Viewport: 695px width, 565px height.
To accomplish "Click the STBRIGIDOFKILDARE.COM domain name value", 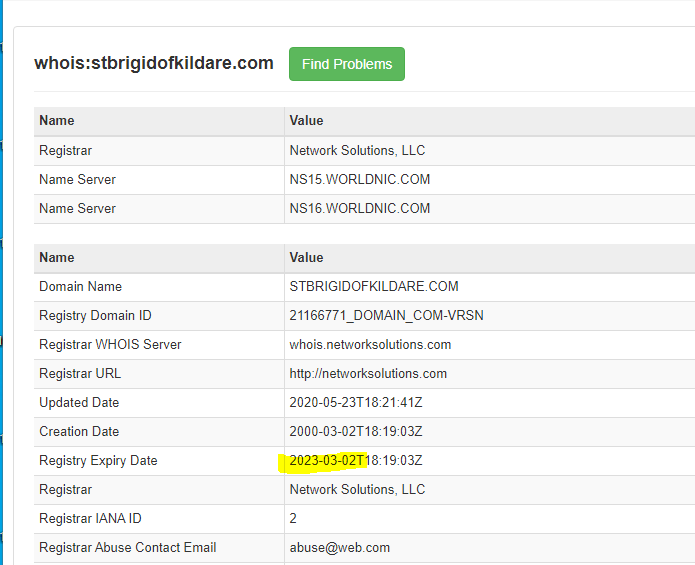I will pyautogui.click(x=373, y=287).
